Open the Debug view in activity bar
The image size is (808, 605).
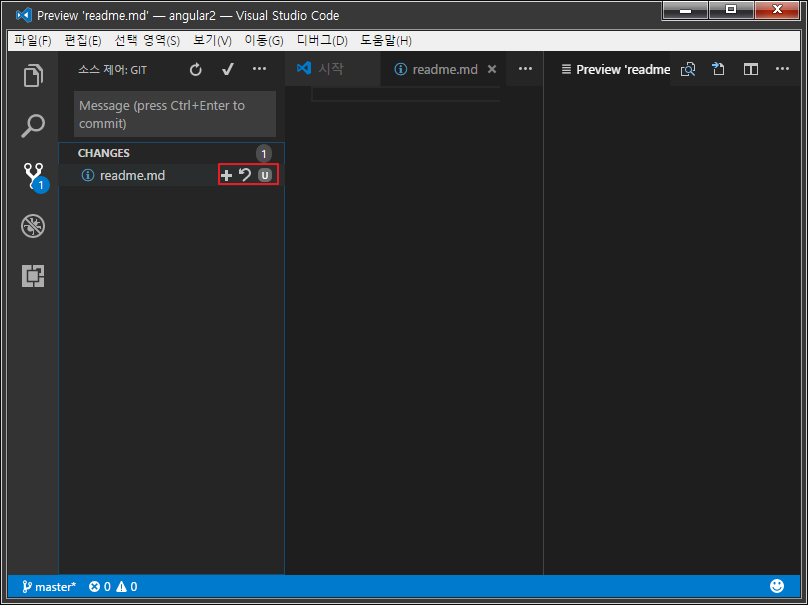(x=33, y=226)
